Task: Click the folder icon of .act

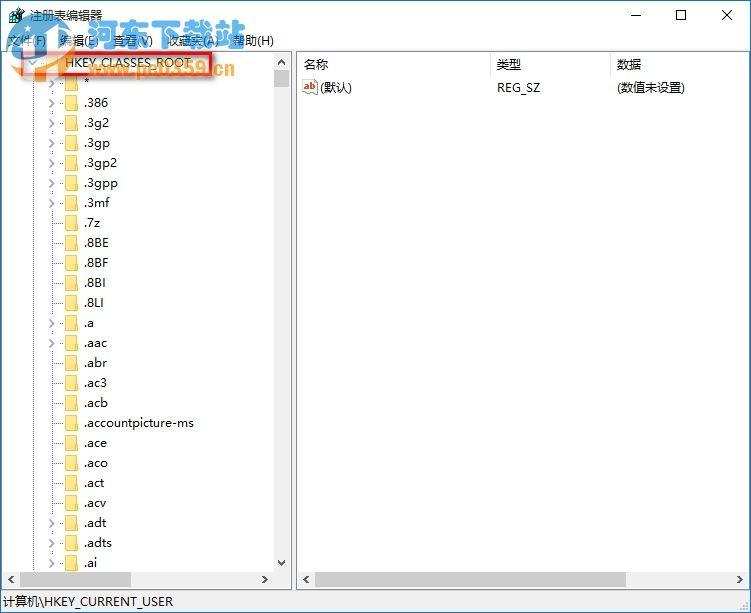Action: [x=71, y=483]
